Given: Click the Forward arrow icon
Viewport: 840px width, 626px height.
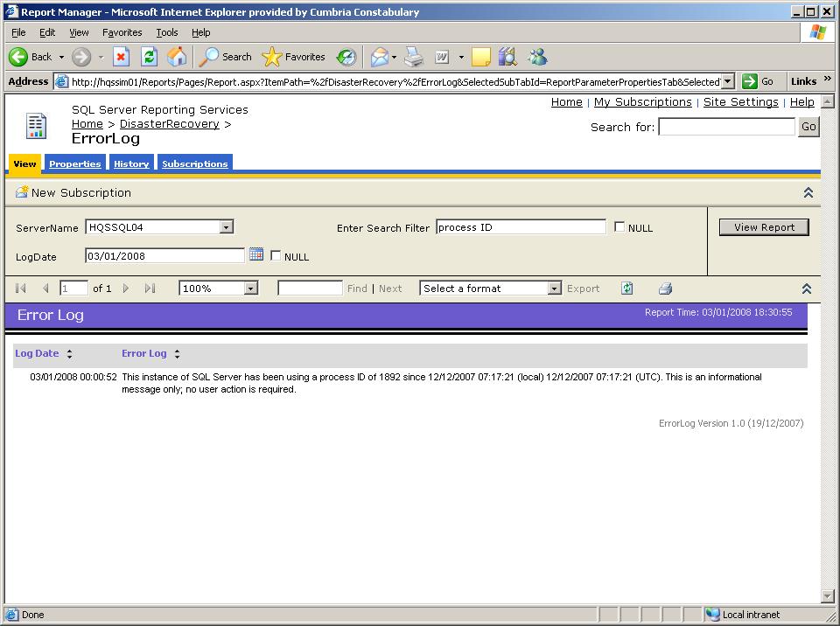Looking at the screenshot, I should point(81,57).
